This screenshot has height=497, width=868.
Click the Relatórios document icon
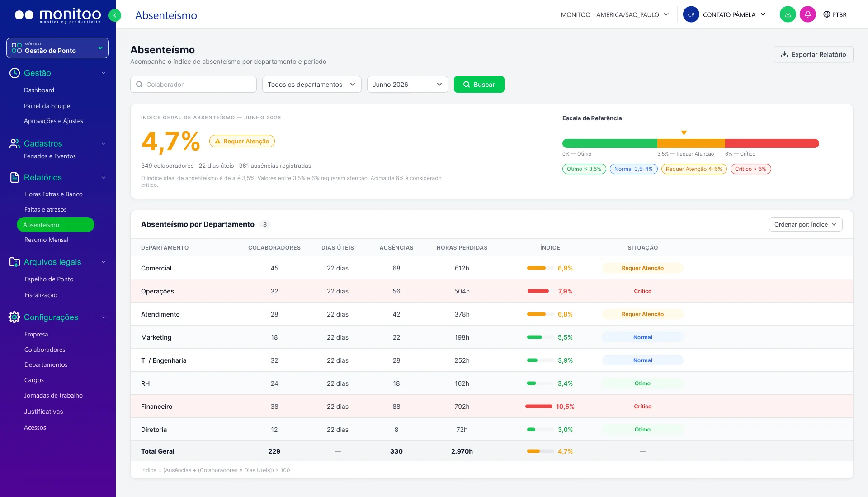tap(14, 177)
